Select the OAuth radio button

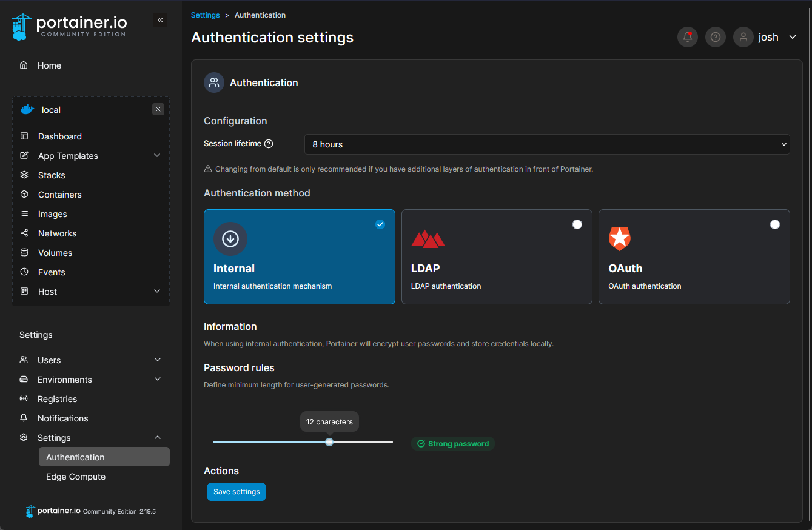pyautogui.click(x=775, y=224)
